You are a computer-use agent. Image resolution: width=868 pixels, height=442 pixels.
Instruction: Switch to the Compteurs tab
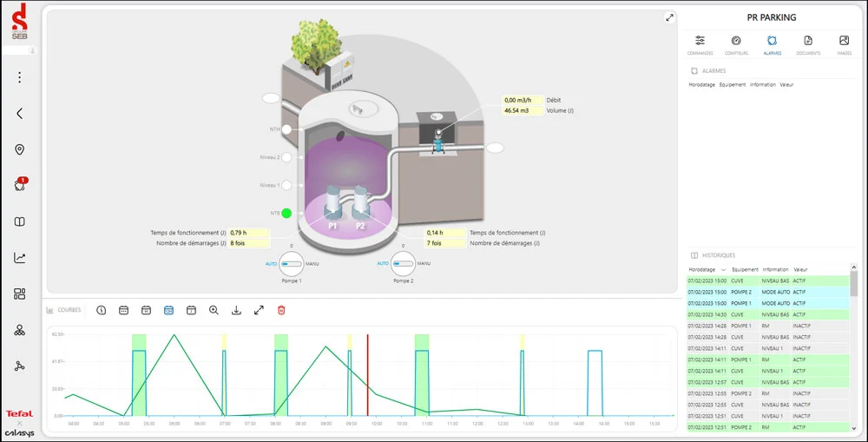click(x=736, y=45)
